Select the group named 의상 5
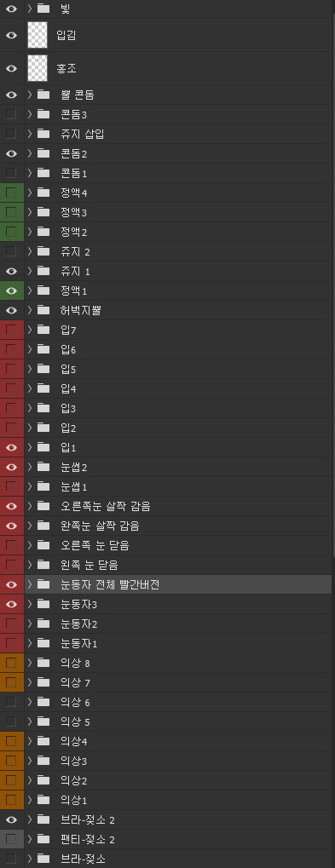 click(x=76, y=721)
